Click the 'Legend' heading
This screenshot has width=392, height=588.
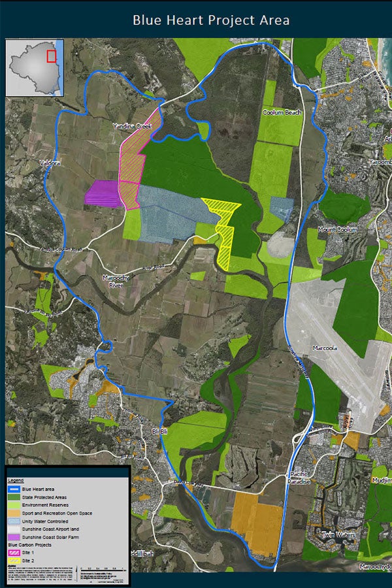point(16,480)
